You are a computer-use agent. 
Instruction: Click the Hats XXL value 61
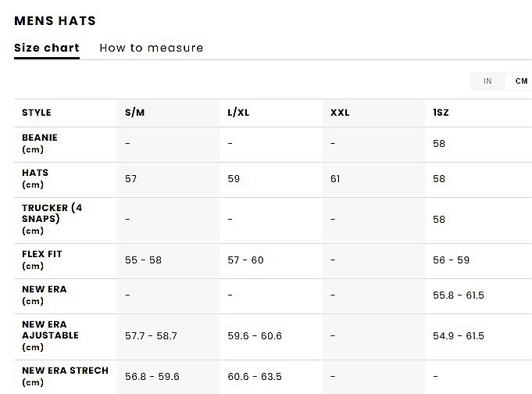(335, 179)
